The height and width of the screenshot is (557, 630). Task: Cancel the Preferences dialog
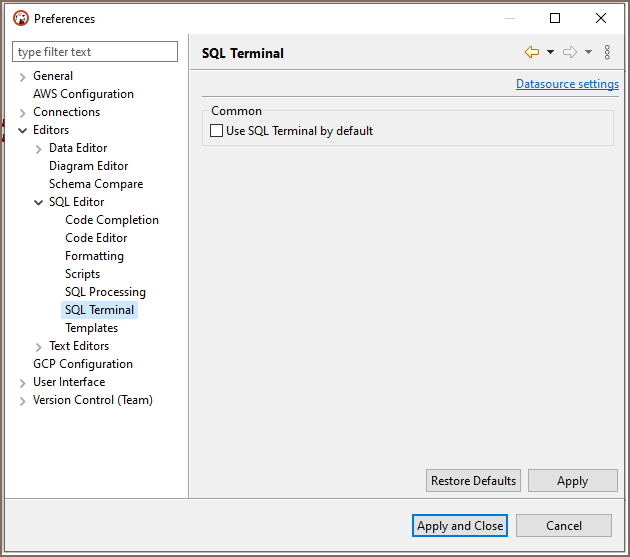coord(564,526)
